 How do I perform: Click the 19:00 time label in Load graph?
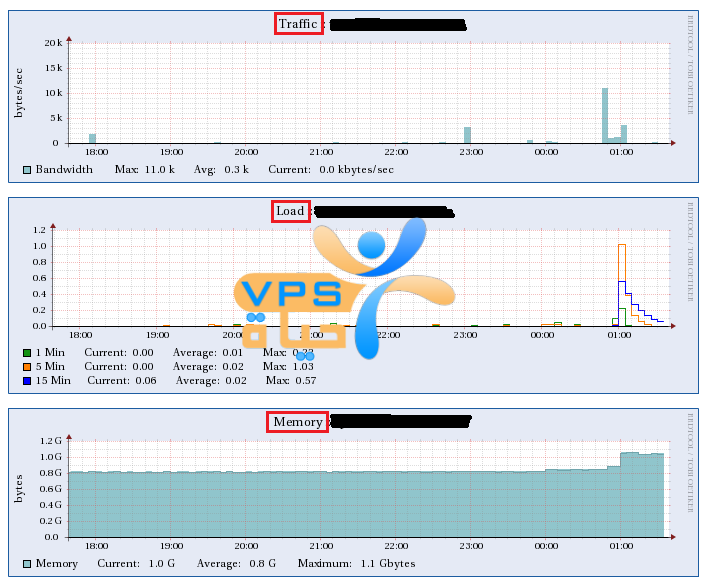coord(157,335)
